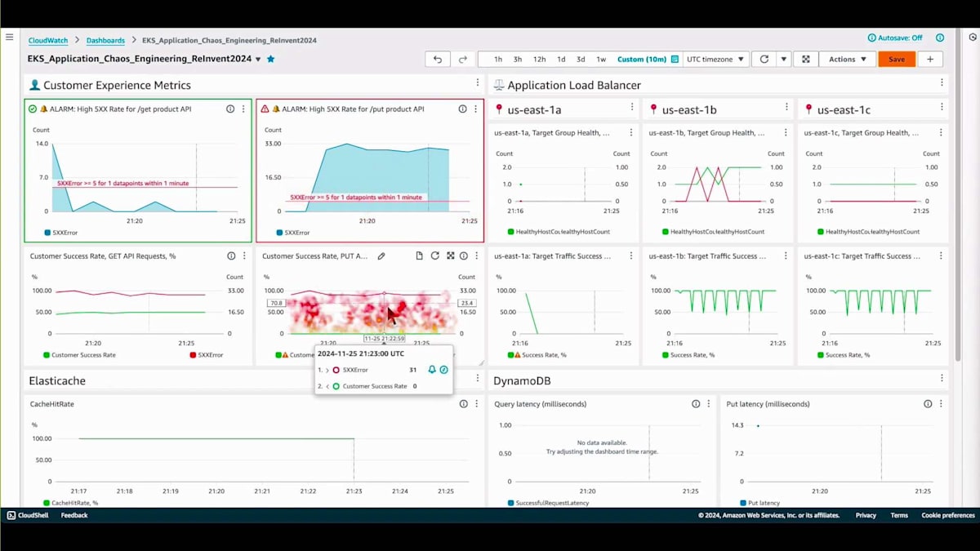Viewport: 980px width, 551px height.
Task: Open the clock icon at far right
Action: (x=972, y=37)
